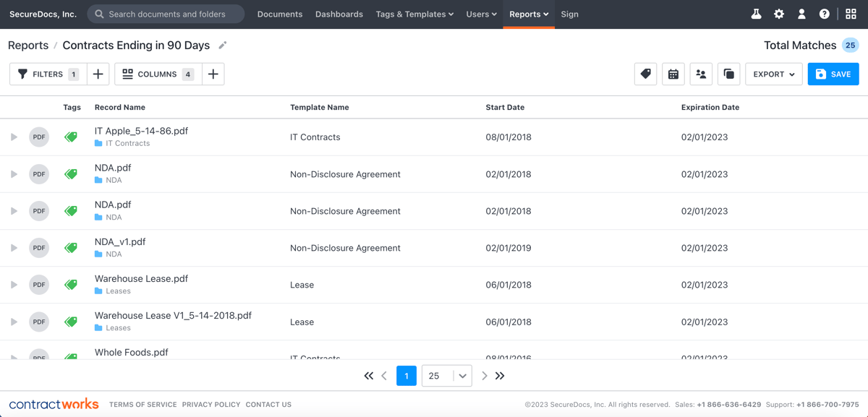868x417 pixels.
Task: Click the duplicate report icon
Action: pos(728,74)
